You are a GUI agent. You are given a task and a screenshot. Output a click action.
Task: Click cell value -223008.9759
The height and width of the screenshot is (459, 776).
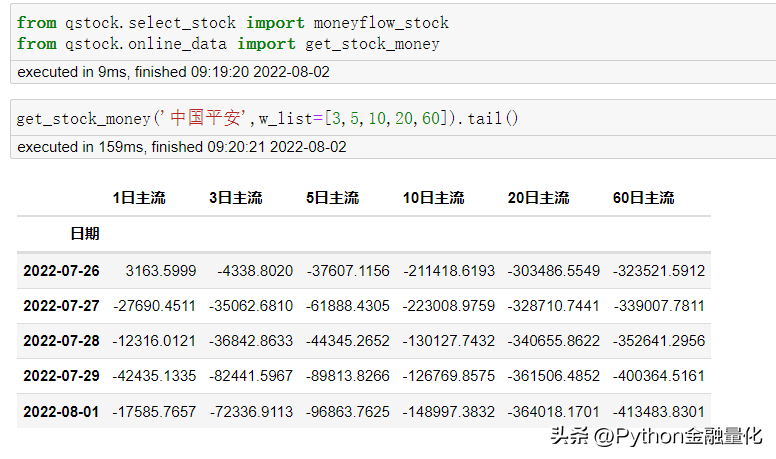tap(449, 306)
